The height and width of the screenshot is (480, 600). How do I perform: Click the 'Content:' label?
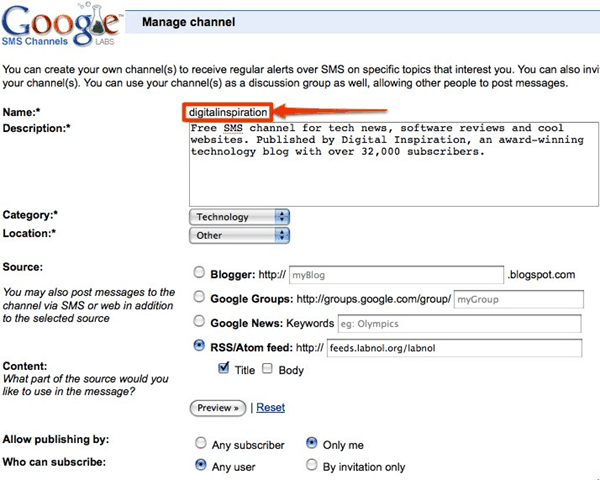[x=25, y=366]
